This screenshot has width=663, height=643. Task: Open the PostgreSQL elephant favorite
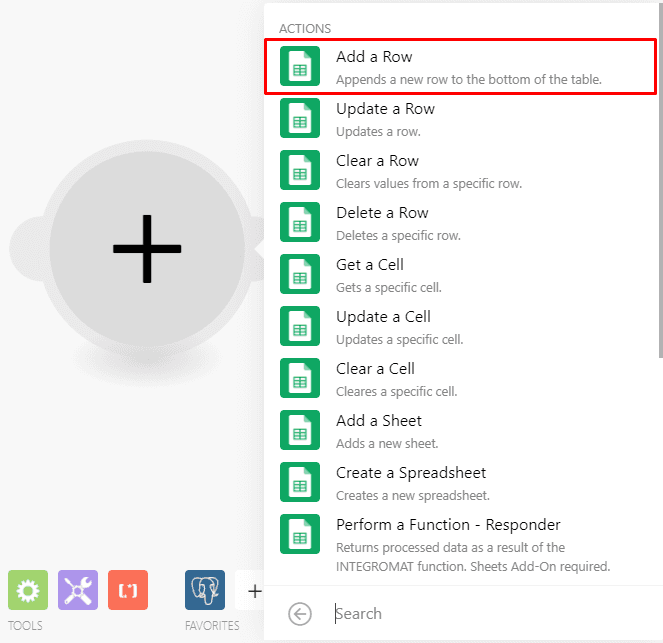(205, 590)
